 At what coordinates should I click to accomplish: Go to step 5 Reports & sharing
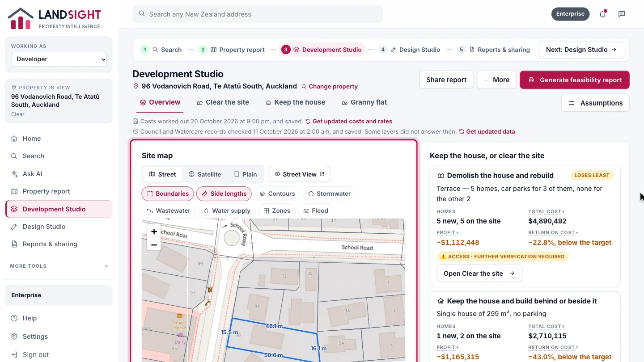[x=494, y=50]
